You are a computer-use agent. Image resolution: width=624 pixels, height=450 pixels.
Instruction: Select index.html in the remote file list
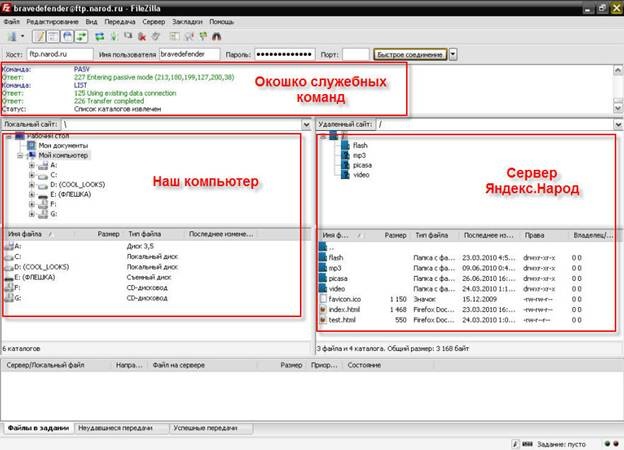344,310
